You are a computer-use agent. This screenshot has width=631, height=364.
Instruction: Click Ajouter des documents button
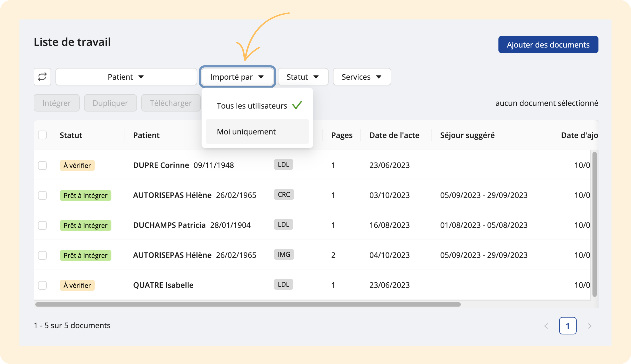pyautogui.click(x=548, y=44)
